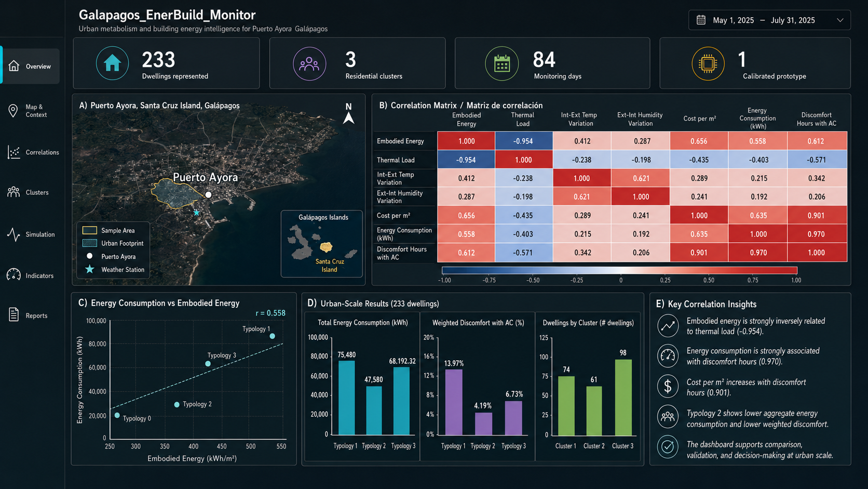Click the Simulation waveform icon
Screen dimensions: 868x489
14,234
